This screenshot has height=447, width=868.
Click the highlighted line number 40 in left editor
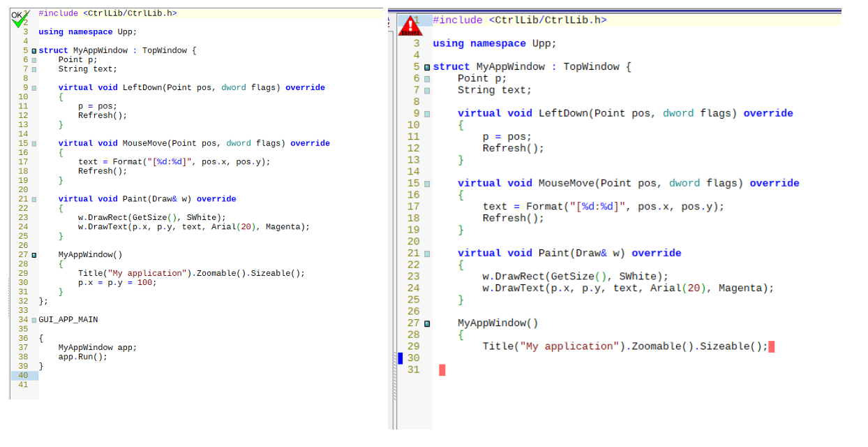23,375
